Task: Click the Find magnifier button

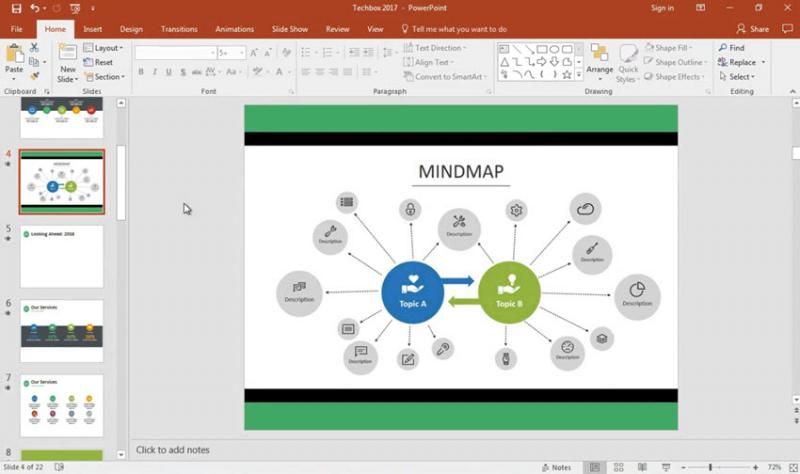Action: click(x=732, y=47)
